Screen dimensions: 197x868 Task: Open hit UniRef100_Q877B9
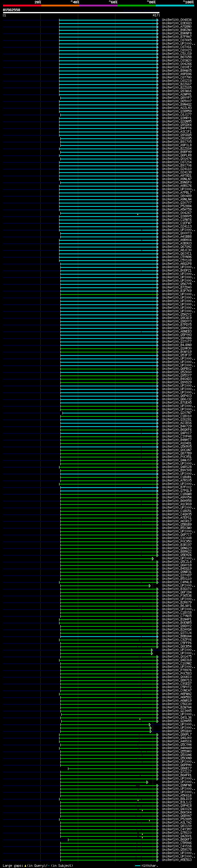point(177,453)
